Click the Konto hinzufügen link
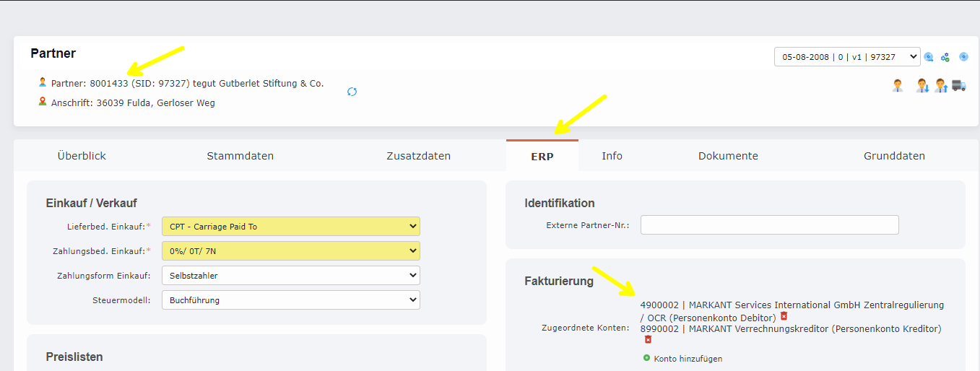 click(687, 359)
